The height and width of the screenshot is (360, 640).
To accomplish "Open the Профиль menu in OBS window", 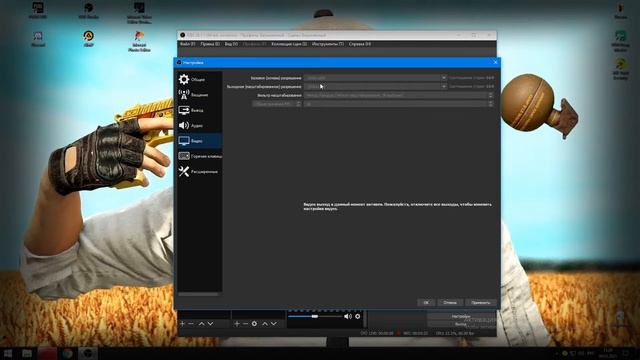I will [x=254, y=44].
